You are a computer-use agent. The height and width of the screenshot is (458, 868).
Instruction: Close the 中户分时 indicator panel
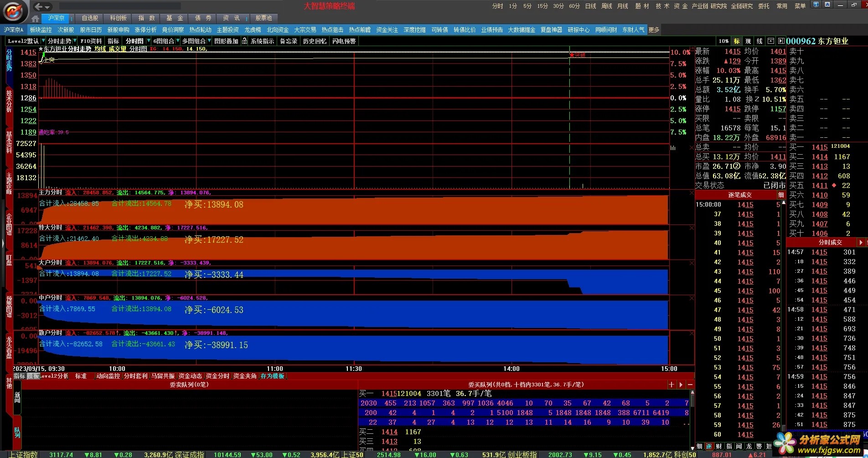(x=692, y=298)
